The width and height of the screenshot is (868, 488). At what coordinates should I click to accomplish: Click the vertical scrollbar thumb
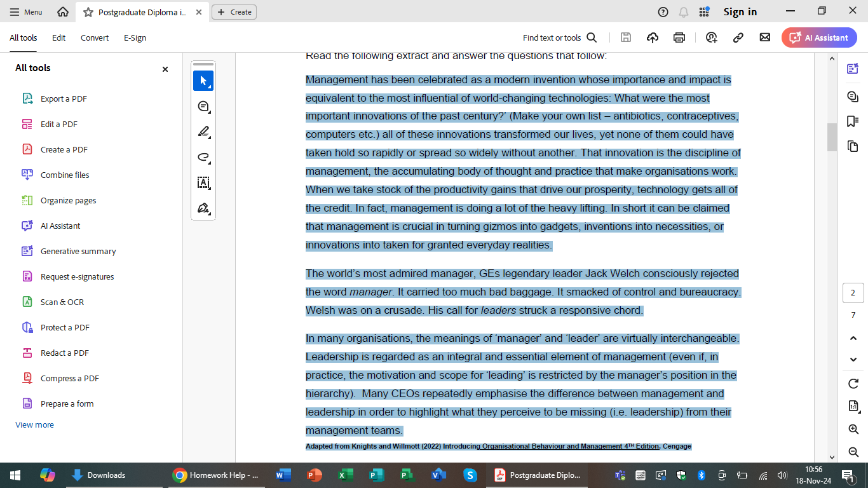point(832,137)
